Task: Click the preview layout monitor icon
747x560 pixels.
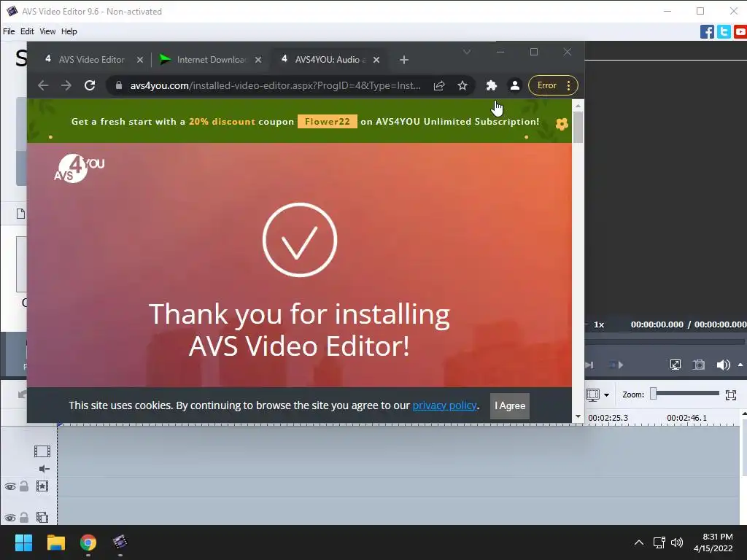Action: click(592, 394)
